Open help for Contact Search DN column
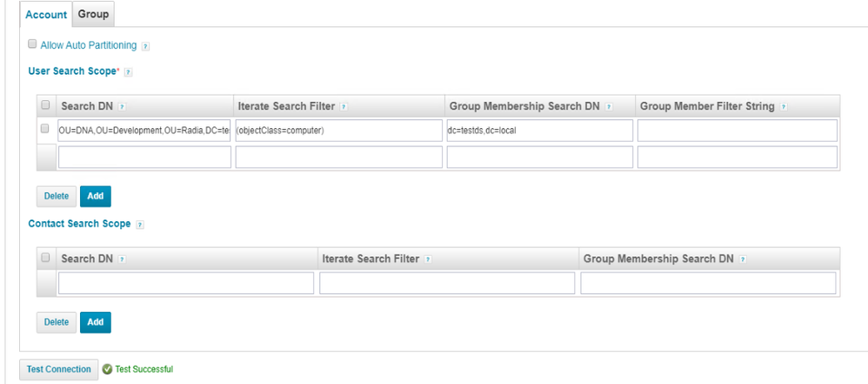The height and width of the screenshot is (384, 868). pyautogui.click(x=122, y=259)
